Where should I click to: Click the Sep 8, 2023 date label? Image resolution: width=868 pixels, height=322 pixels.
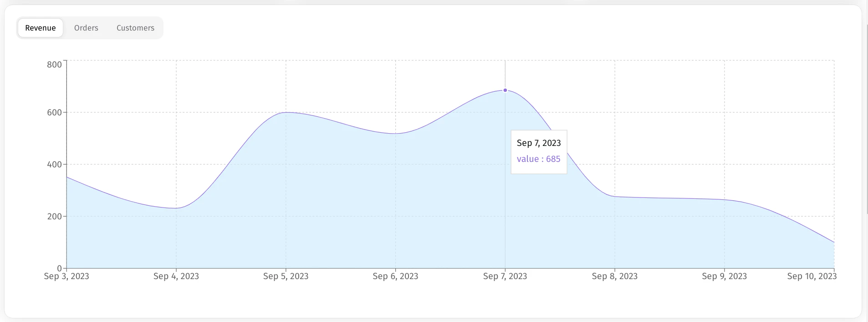pos(614,276)
